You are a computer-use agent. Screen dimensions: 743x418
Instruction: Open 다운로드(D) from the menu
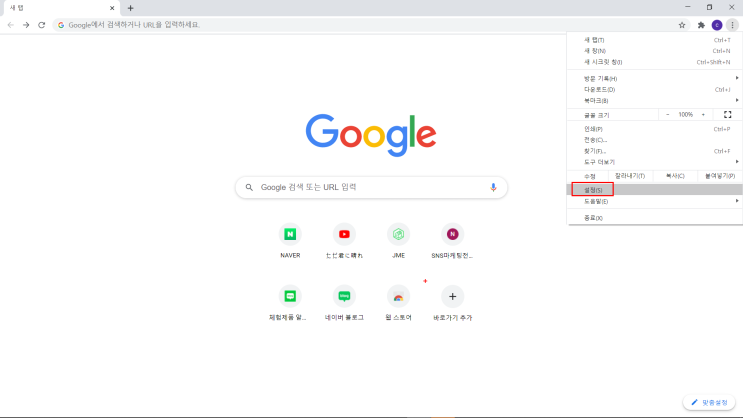655,89
